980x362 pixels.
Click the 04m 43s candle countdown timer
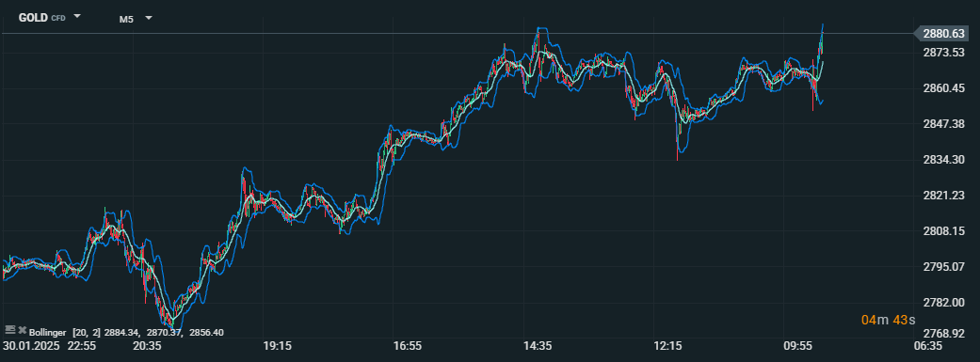tap(888, 321)
